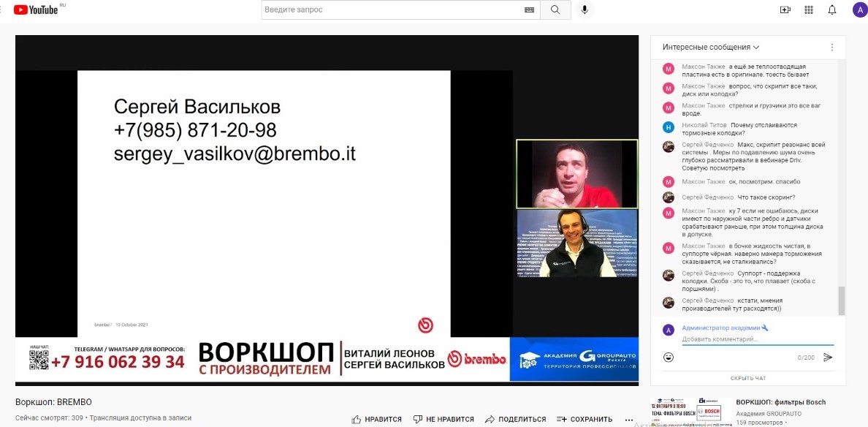
Task: Expand the Интересные сообщения chat filter dropdown
Action: (711, 47)
